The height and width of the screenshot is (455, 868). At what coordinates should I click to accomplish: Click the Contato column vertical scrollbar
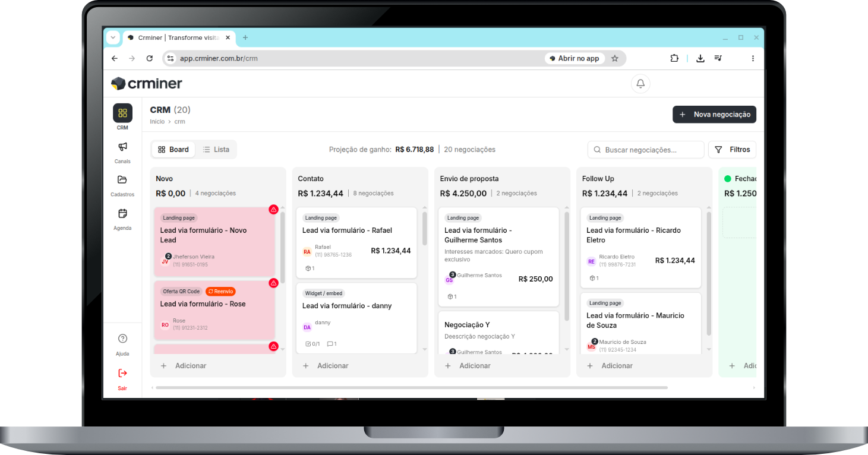click(x=425, y=229)
